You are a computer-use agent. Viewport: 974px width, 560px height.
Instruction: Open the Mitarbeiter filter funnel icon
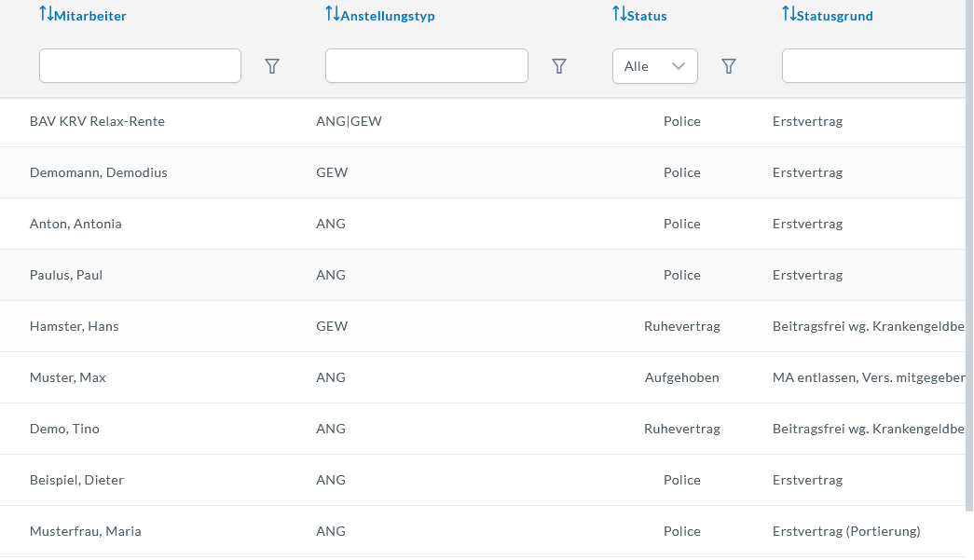(272, 66)
